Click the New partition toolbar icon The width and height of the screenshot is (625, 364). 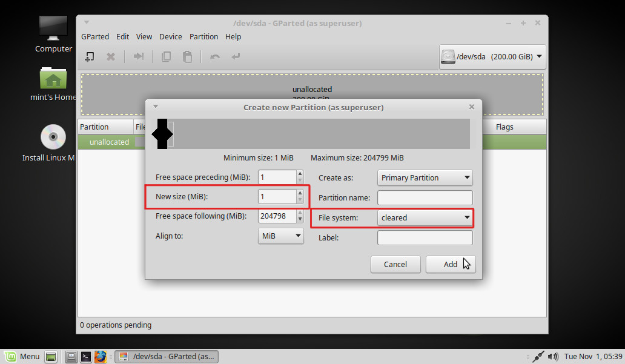(x=89, y=56)
